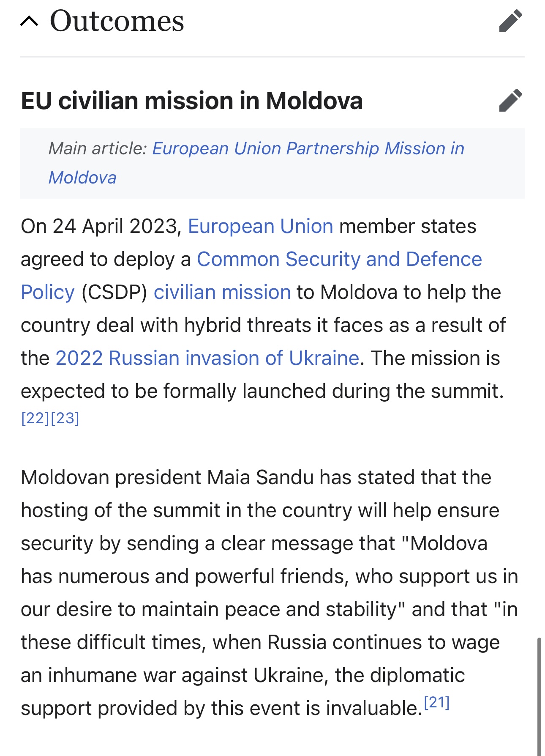
Task: Open European Union Partnership Mission main article
Action: 308,148
